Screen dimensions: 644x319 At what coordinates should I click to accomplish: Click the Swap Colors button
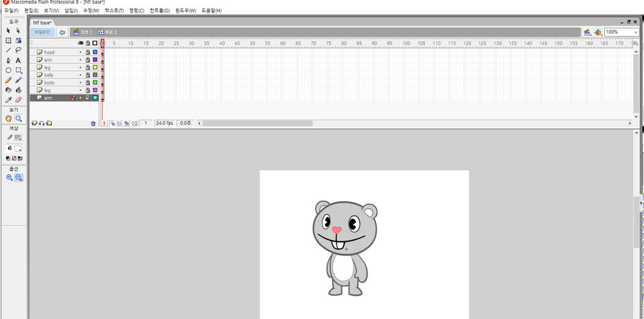[19, 158]
